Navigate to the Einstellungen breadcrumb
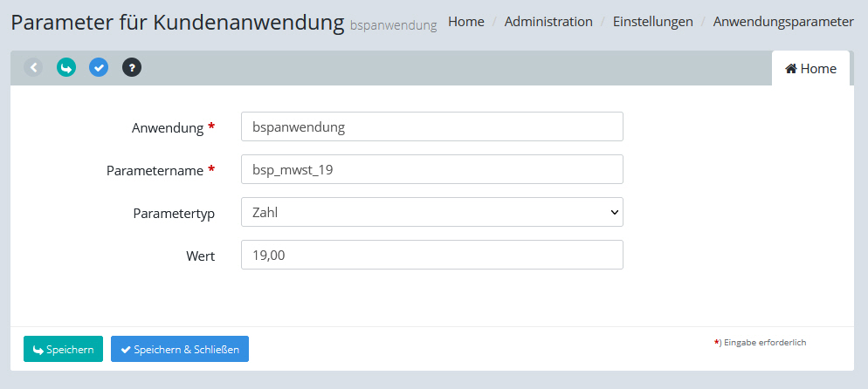Viewport: 868px width, 389px height. pyautogui.click(x=652, y=22)
